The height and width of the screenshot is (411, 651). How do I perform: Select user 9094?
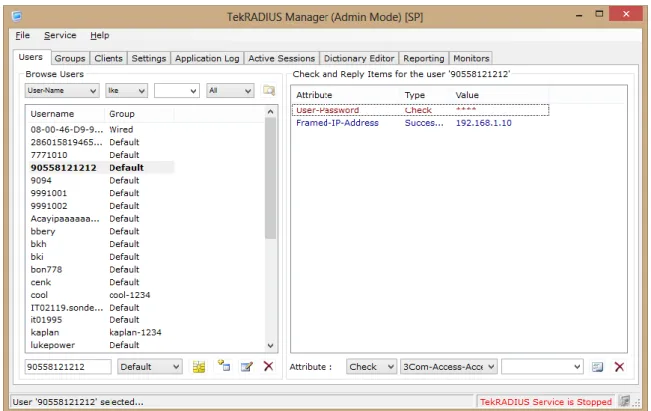click(x=100, y=181)
